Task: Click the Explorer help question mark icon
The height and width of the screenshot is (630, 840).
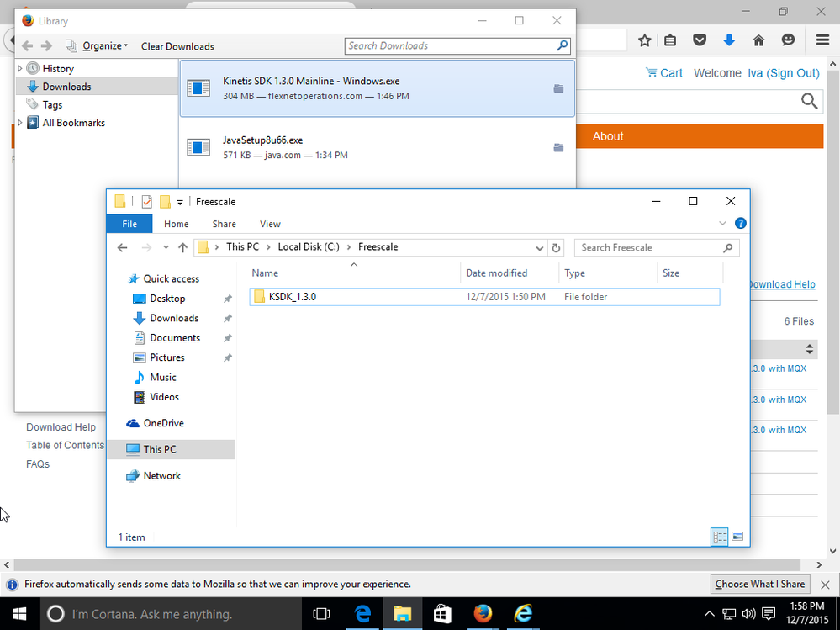Action: tap(740, 224)
